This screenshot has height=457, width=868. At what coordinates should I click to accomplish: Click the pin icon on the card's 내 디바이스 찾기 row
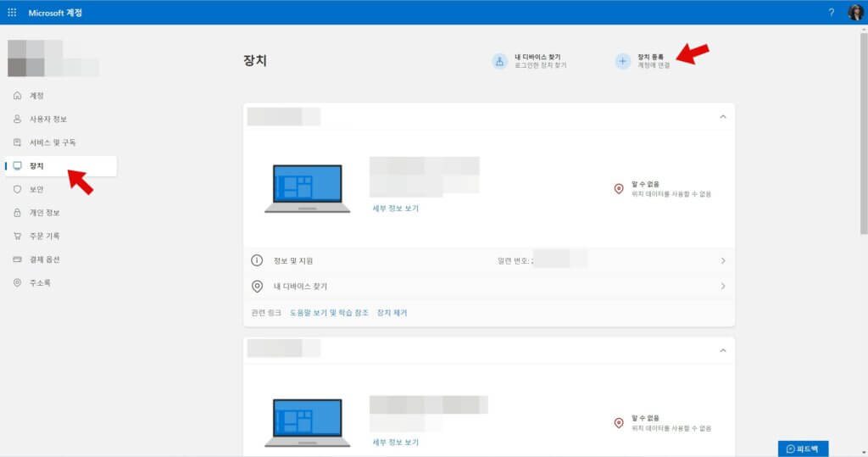[257, 287]
